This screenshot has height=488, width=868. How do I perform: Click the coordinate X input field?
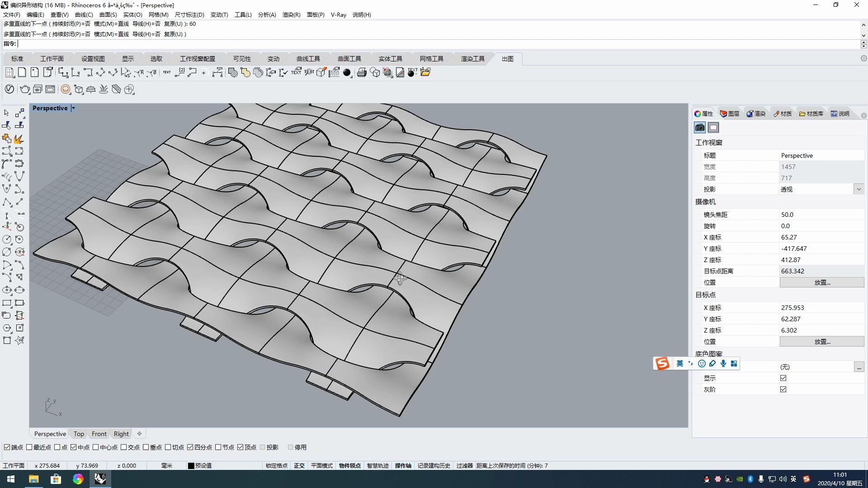pos(821,237)
